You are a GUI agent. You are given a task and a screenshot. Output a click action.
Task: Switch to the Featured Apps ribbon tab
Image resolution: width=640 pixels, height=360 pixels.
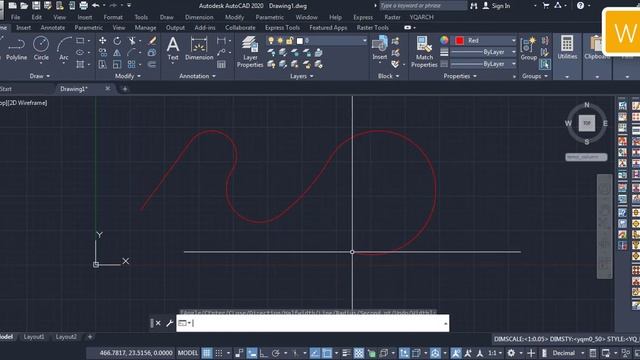[328, 28]
